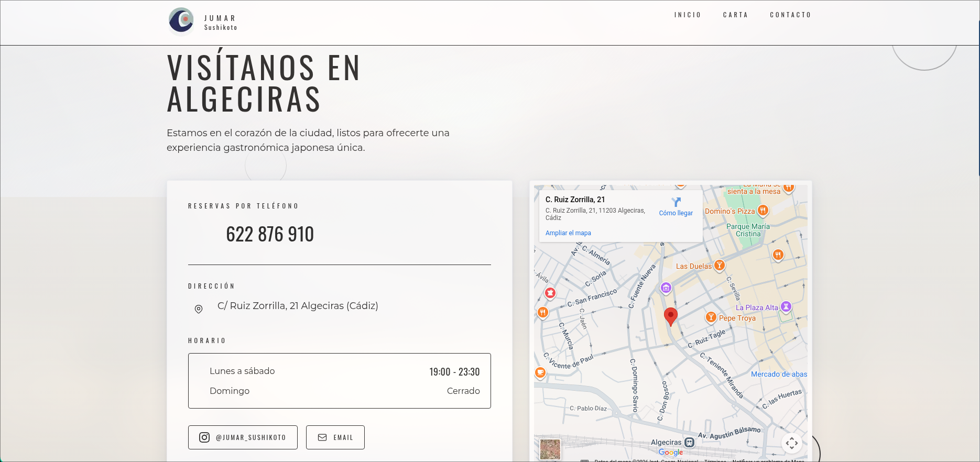Open the 'Ampliar el mapa' link
The width and height of the screenshot is (980, 462).
point(568,233)
